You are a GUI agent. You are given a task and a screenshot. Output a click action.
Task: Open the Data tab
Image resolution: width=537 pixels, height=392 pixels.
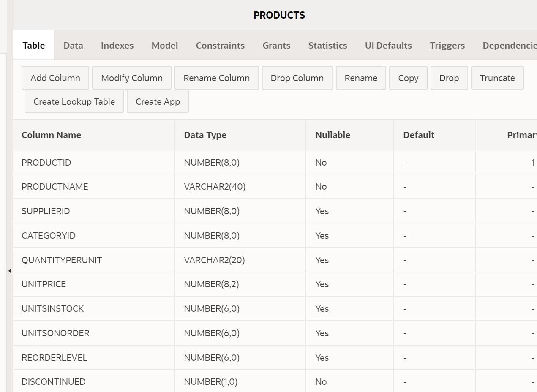73,45
